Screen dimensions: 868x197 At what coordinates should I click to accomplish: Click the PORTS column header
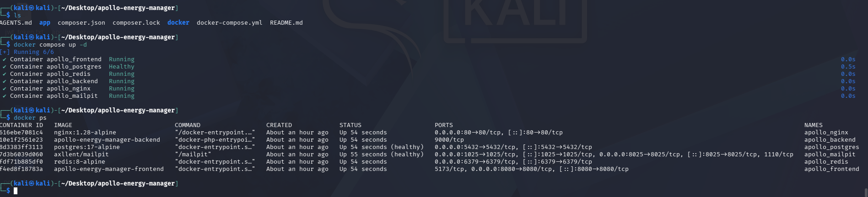(444, 125)
